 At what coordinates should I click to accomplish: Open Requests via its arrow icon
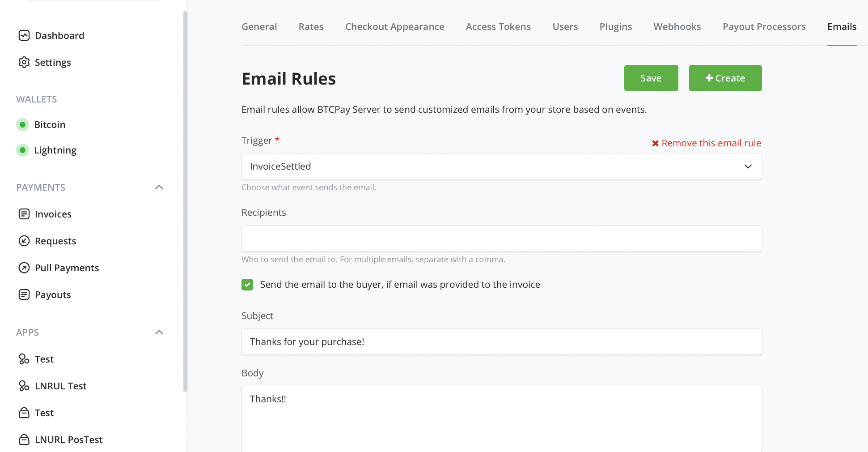pos(24,241)
